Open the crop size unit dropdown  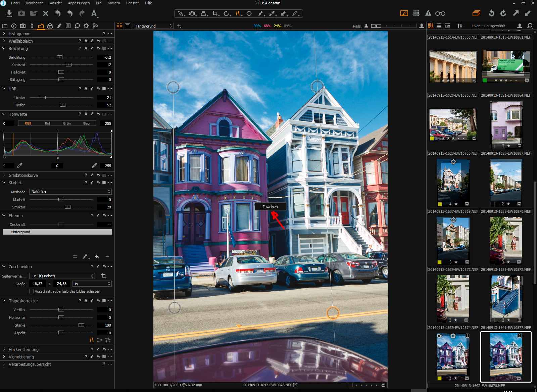[92, 284]
